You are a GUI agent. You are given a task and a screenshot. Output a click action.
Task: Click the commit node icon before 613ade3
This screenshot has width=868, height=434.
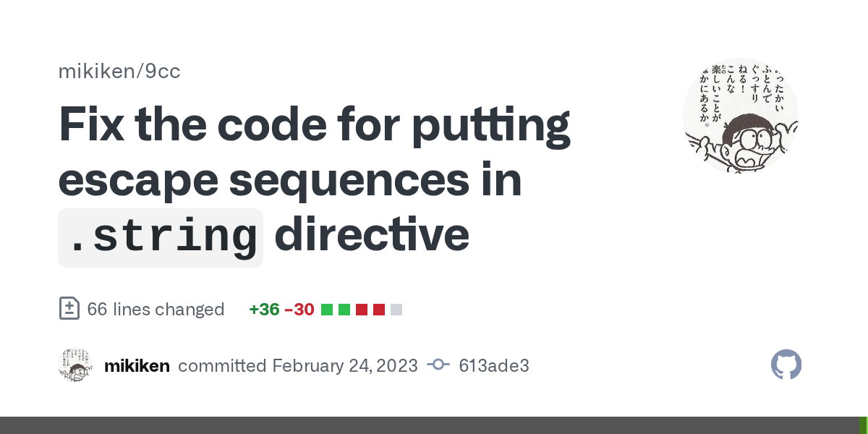(438, 365)
